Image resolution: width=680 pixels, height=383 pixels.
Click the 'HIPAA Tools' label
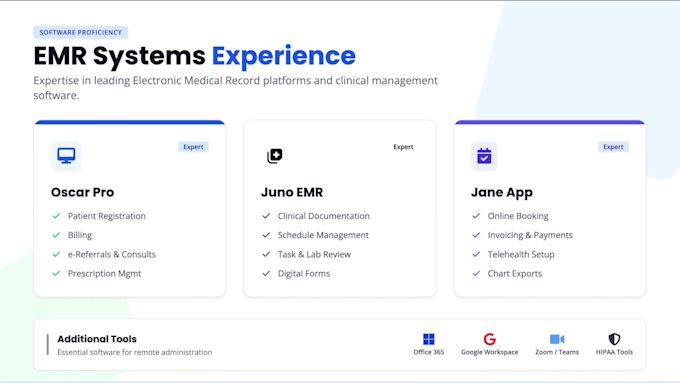click(x=614, y=352)
